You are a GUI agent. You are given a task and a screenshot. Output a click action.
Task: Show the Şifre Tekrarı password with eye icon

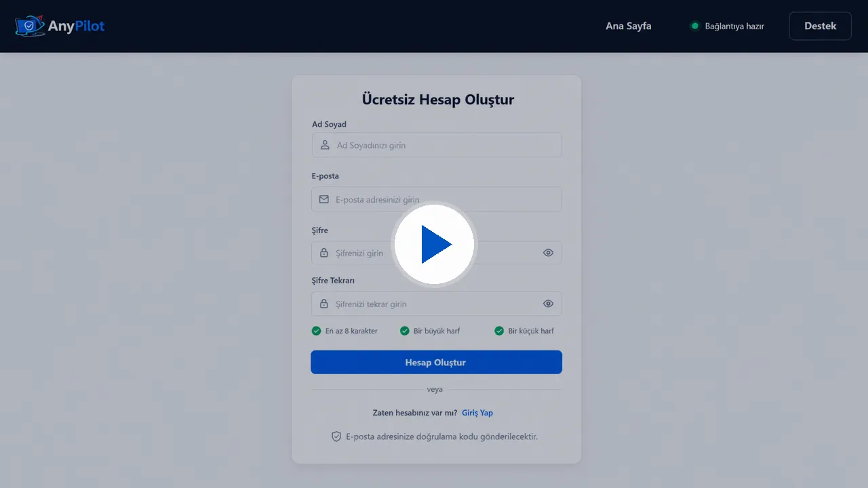point(549,304)
